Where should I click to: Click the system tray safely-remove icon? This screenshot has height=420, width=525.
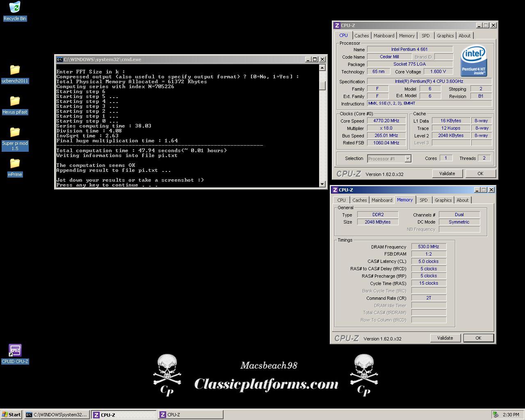(x=496, y=415)
